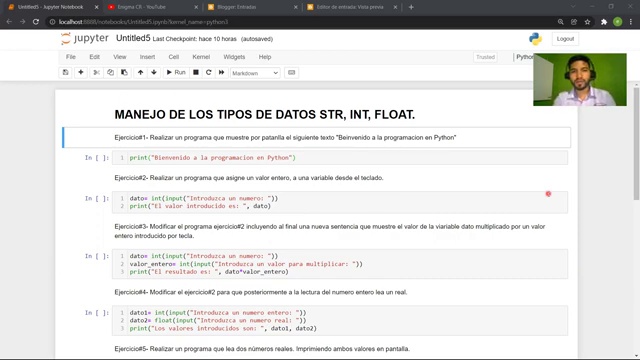
Task: Bookmark this page with star icon
Action: tap(587, 22)
